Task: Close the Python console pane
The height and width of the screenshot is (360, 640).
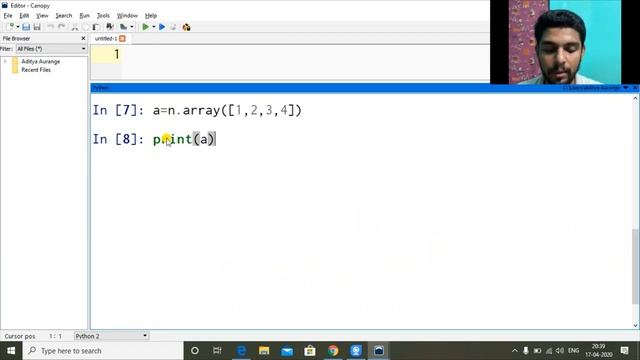Action: [x=635, y=88]
